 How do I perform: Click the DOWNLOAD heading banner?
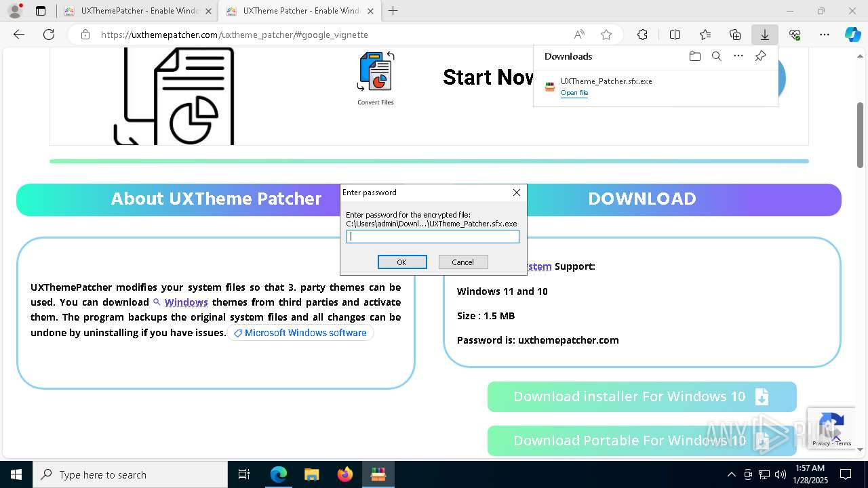click(642, 199)
